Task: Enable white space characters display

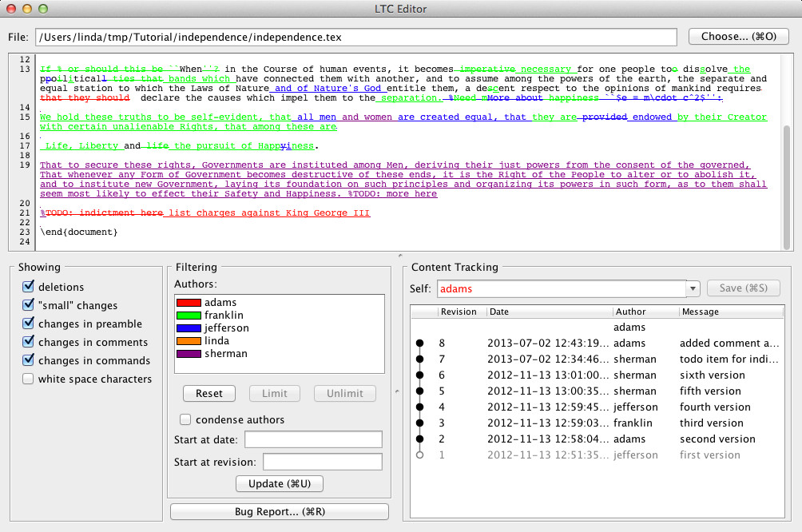Action: point(28,379)
